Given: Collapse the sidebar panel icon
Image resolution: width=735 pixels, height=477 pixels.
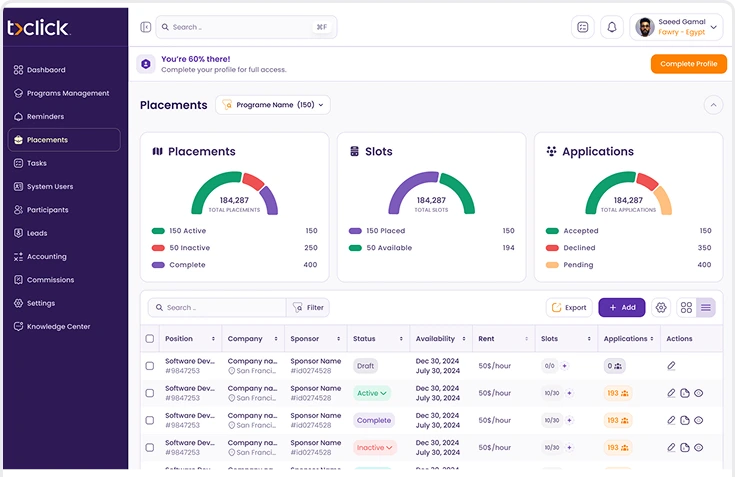Looking at the screenshot, I should pyautogui.click(x=146, y=27).
